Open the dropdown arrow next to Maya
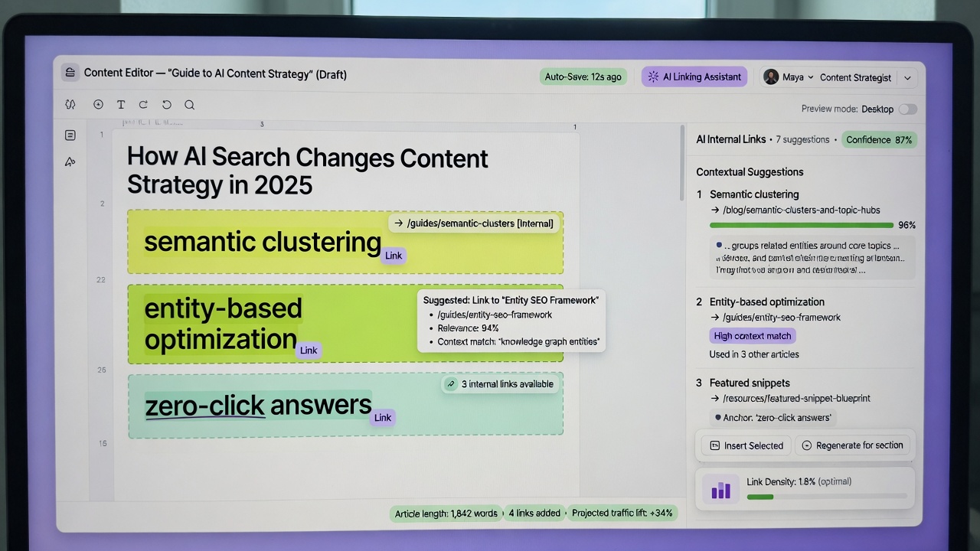 [811, 77]
